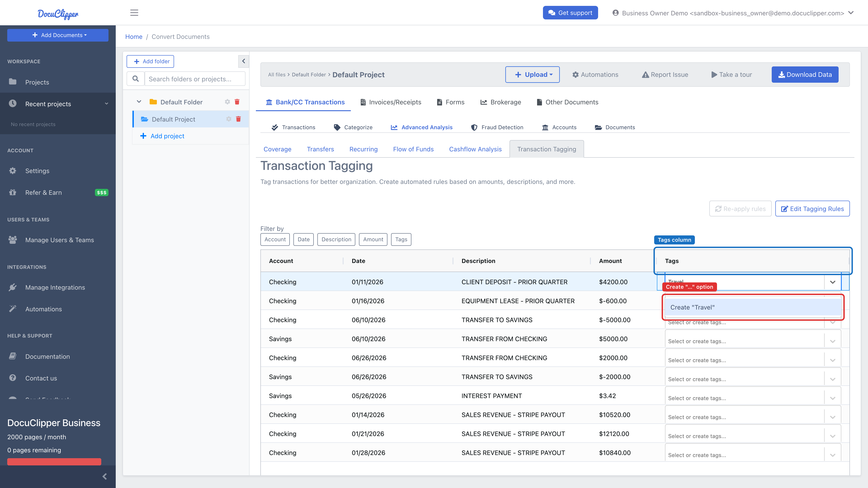Open tags dropdown for TRANSFER FROM CHECKING $5000.00 row
This screenshot has height=488, width=868.
pos(833,341)
